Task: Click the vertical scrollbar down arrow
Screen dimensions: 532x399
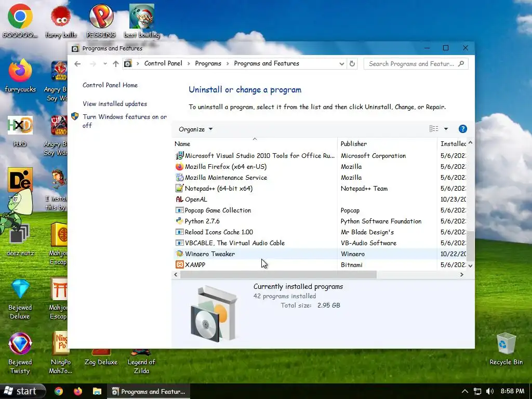Action: pyautogui.click(x=470, y=265)
